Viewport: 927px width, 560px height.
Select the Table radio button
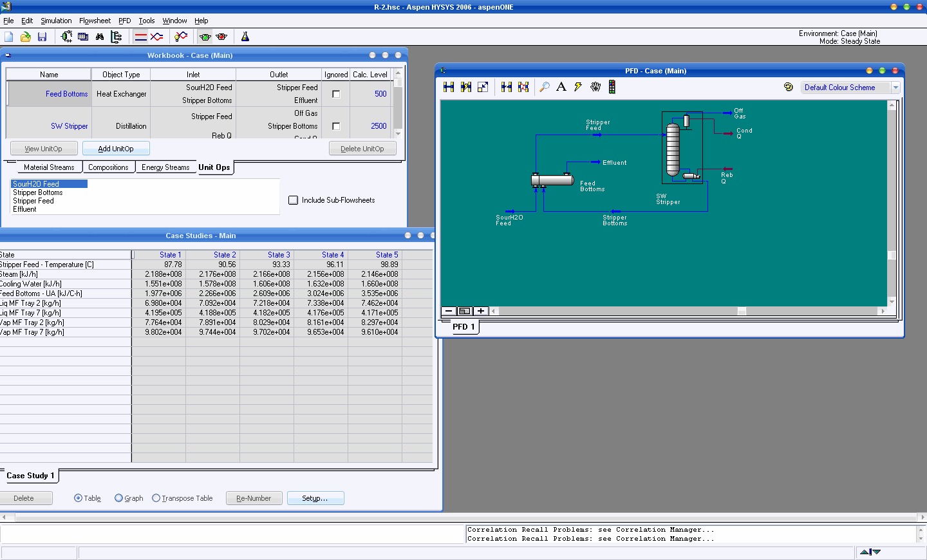(x=79, y=498)
